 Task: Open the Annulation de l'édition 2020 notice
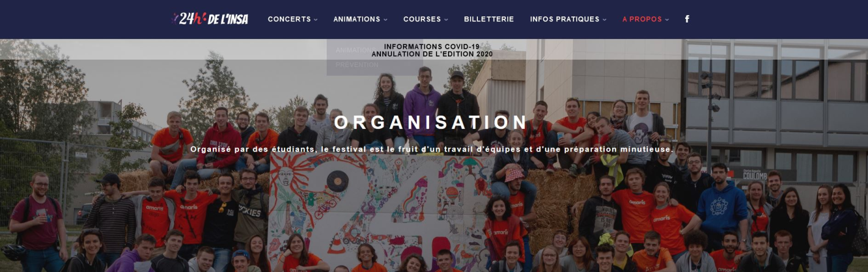tap(432, 54)
